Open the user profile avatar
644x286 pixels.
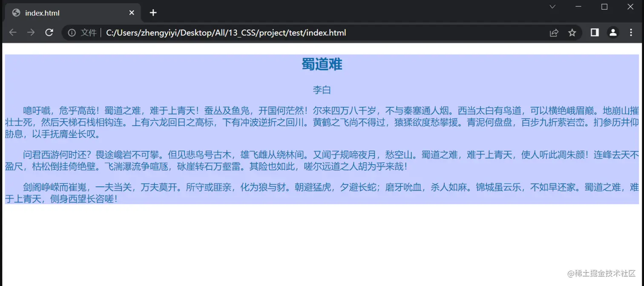point(613,33)
